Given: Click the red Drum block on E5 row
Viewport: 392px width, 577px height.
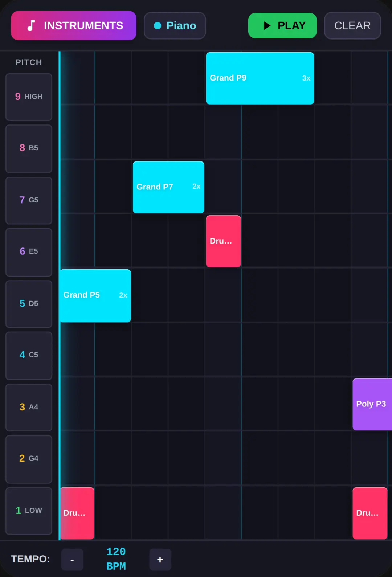Looking at the screenshot, I should click(224, 241).
